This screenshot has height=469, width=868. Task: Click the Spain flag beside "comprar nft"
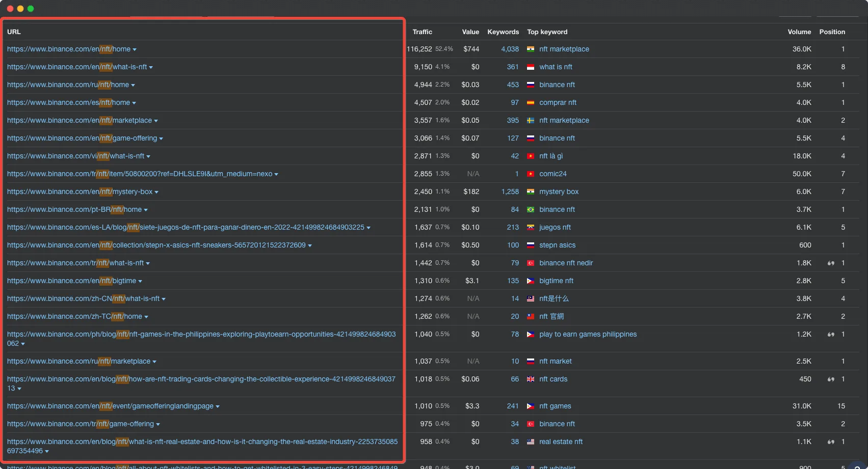tap(531, 102)
